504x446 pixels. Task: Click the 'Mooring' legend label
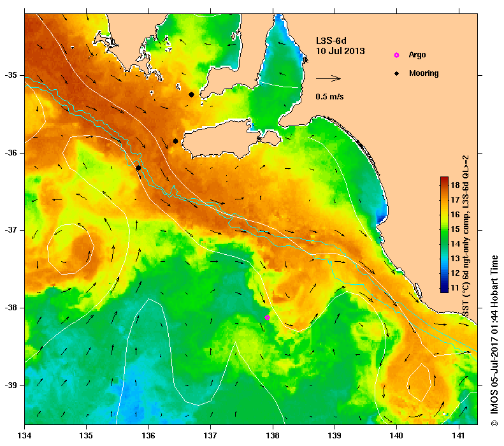[424, 73]
